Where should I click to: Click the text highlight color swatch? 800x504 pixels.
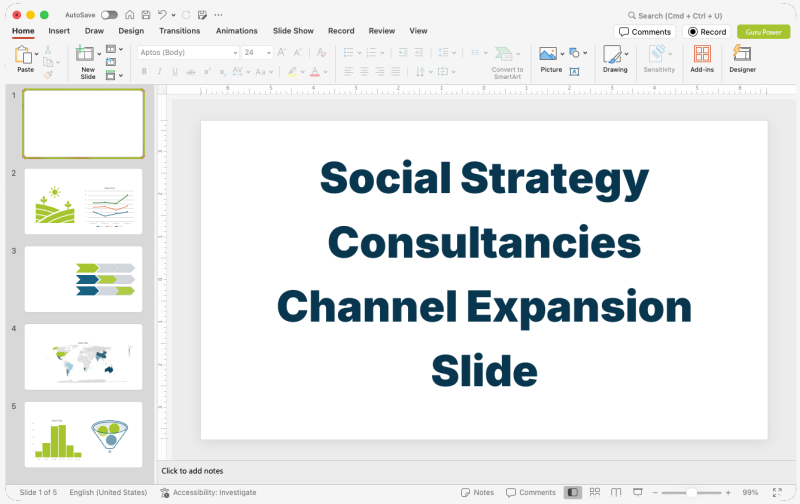click(x=292, y=72)
